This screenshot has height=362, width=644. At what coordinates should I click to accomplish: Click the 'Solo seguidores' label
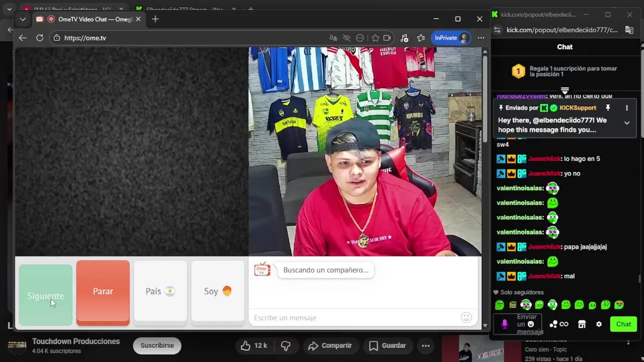pyautogui.click(x=522, y=292)
